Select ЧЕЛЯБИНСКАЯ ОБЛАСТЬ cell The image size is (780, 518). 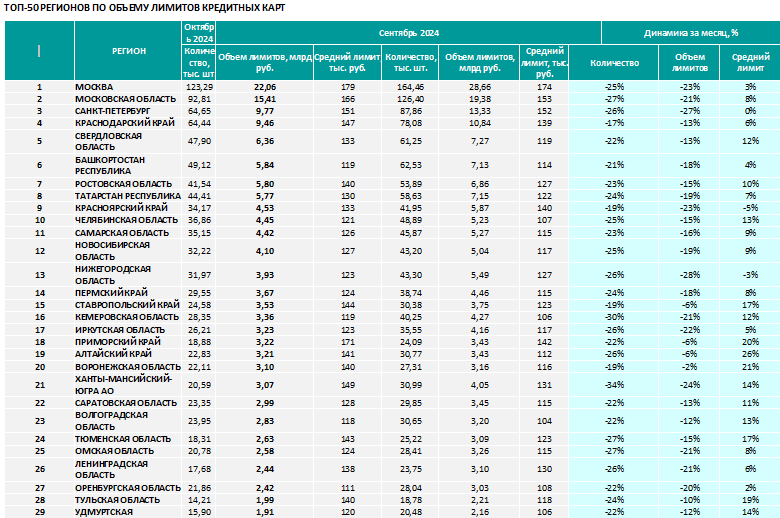[x=126, y=220]
